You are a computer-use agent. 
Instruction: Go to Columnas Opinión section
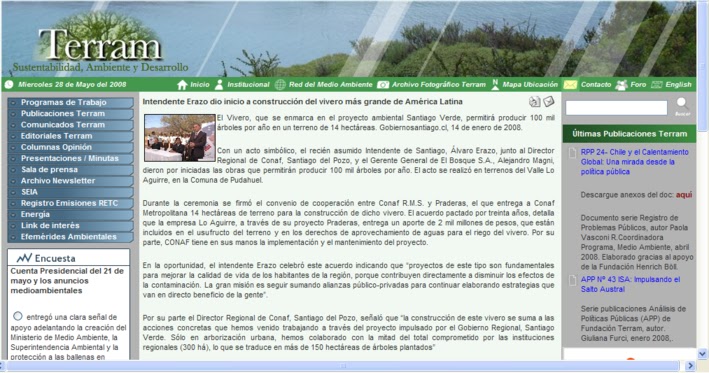[x=71, y=147]
